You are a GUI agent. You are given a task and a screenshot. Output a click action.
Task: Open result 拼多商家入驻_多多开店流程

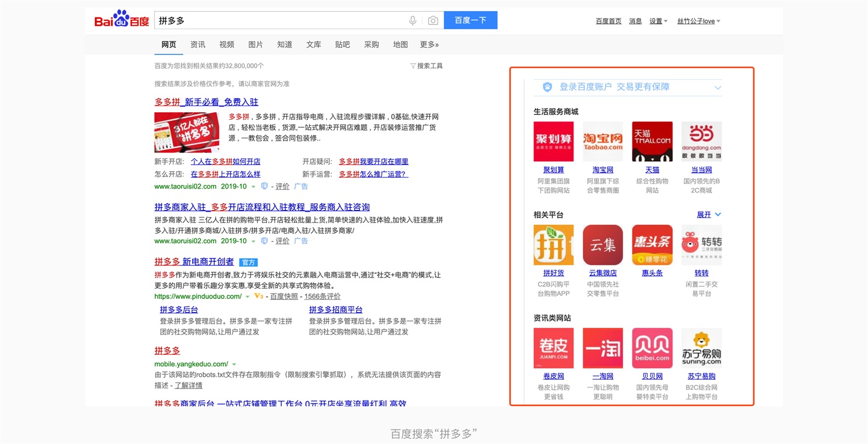[262, 207]
